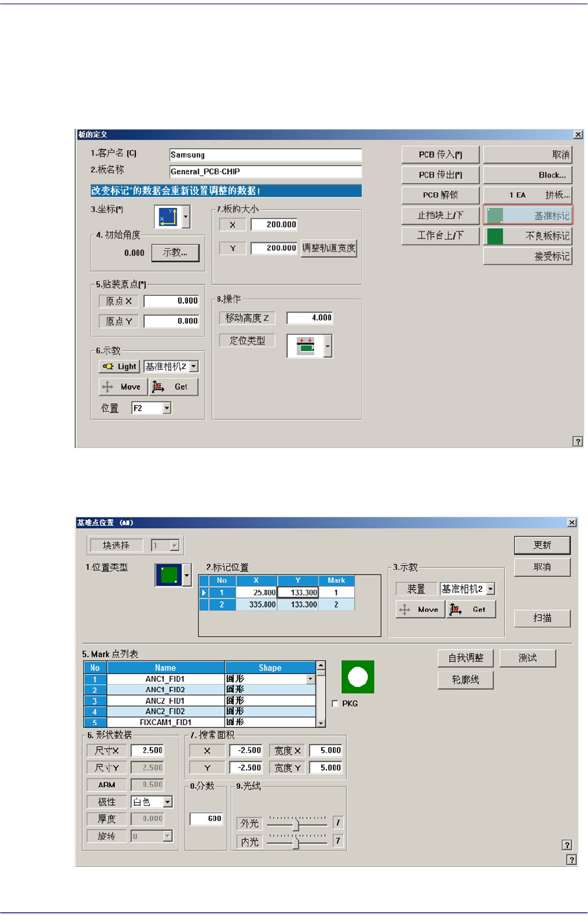588x920 pixels.
Task: Open 基准相机2 dropdown in 板的定义 window
Action: (194, 366)
